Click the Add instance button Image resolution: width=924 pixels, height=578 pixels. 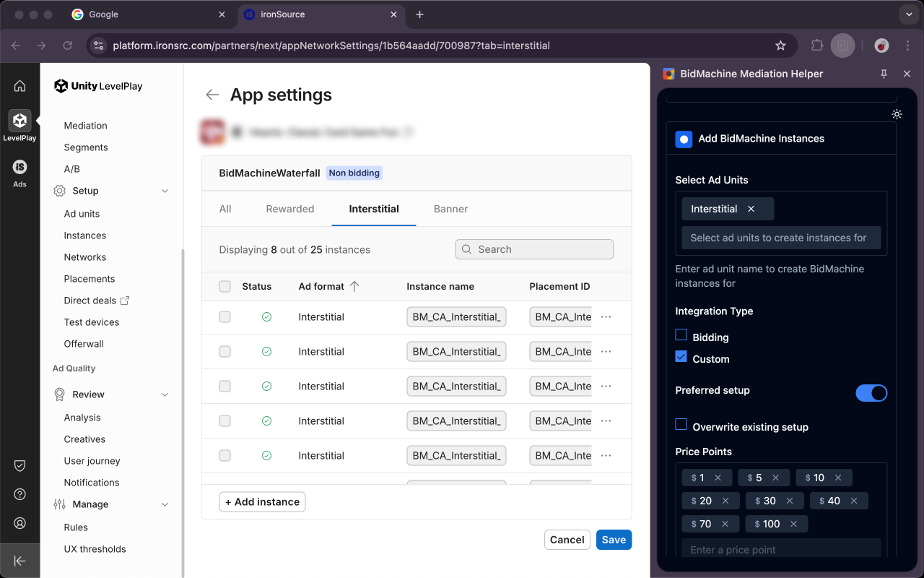coord(262,501)
